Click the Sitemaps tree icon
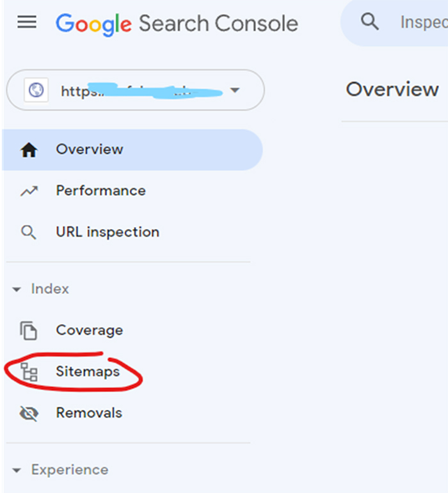Viewport: 448px width, 493px height. click(29, 372)
